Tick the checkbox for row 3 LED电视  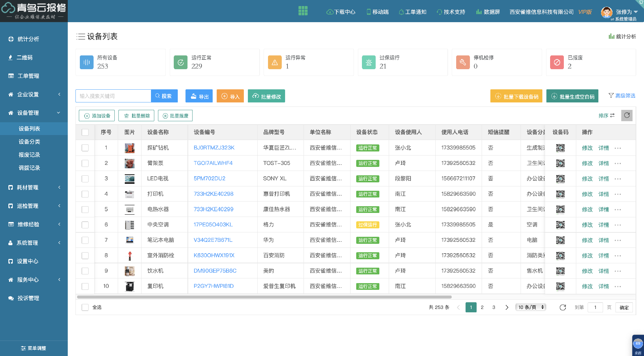(x=85, y=179)
